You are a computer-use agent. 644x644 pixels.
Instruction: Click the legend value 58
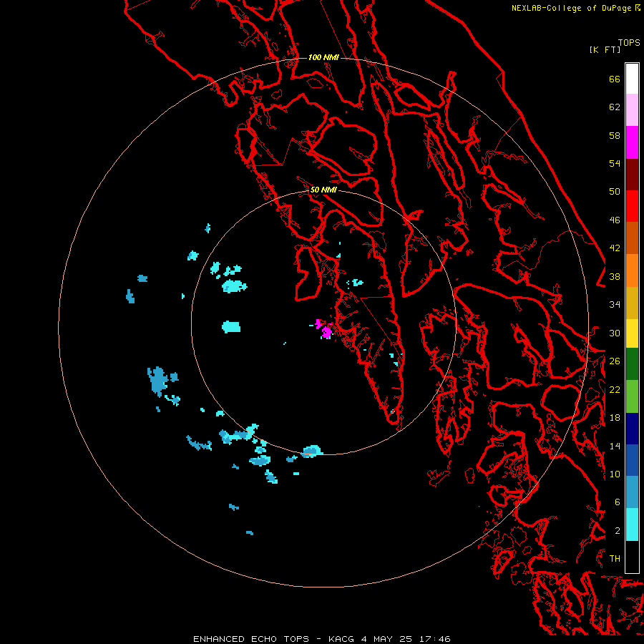coord(615,135)
